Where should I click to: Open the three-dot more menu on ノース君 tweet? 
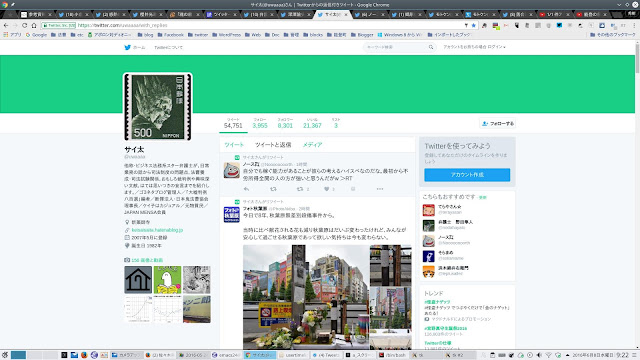coord(380,189)
